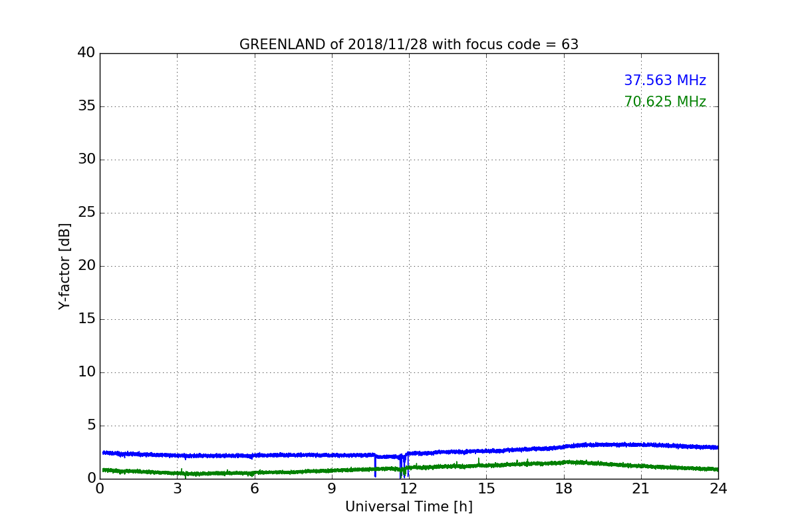Click y-axis tick label 20
This screenshot has width=798, height=532.
coord(86,265)
